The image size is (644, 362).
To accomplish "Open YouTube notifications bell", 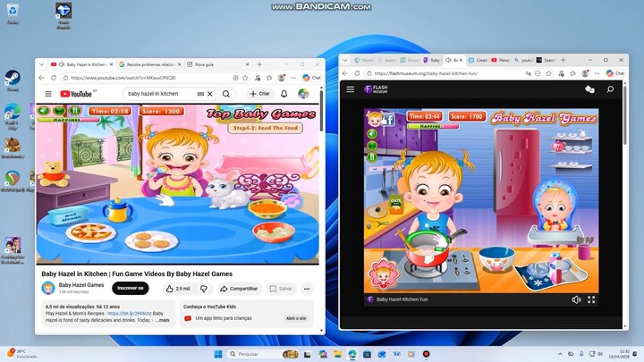I will 284,94.
